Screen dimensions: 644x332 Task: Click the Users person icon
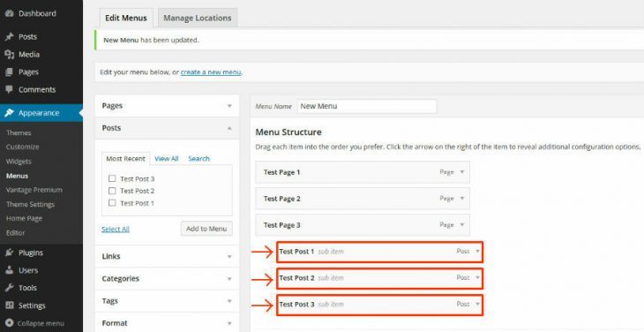(x=9, y=270)
